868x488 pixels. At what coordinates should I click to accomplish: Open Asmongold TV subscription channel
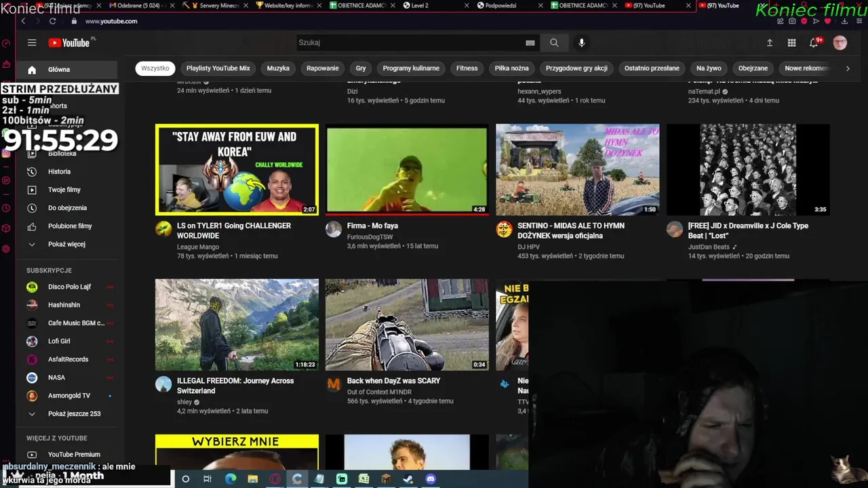68,396
